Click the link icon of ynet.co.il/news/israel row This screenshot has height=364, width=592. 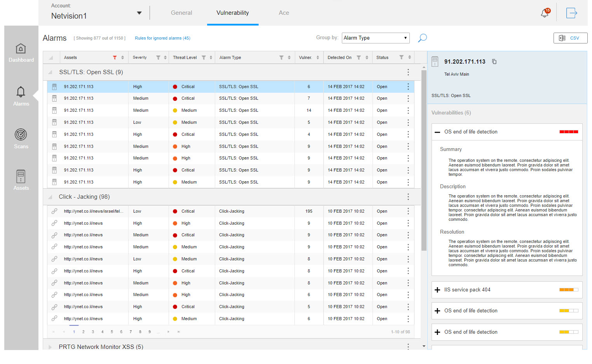pos(54,211)
